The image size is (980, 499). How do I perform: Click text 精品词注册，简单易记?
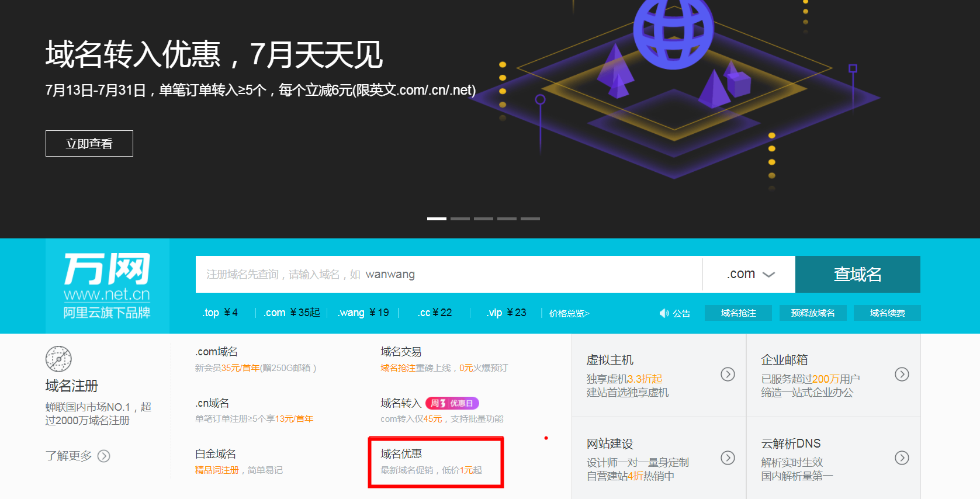[239, 470]
